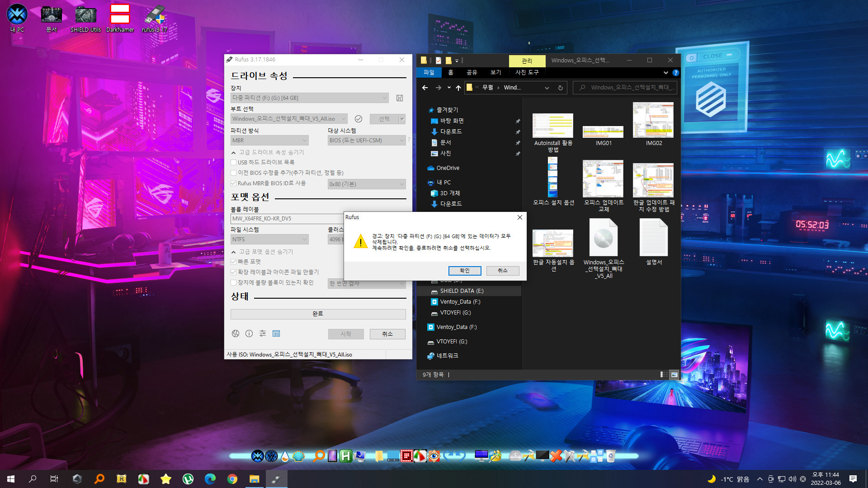Open the 사진 도구 ribbon tab
868x488 pixels.
pyautogui.click(x=527, y=72)
